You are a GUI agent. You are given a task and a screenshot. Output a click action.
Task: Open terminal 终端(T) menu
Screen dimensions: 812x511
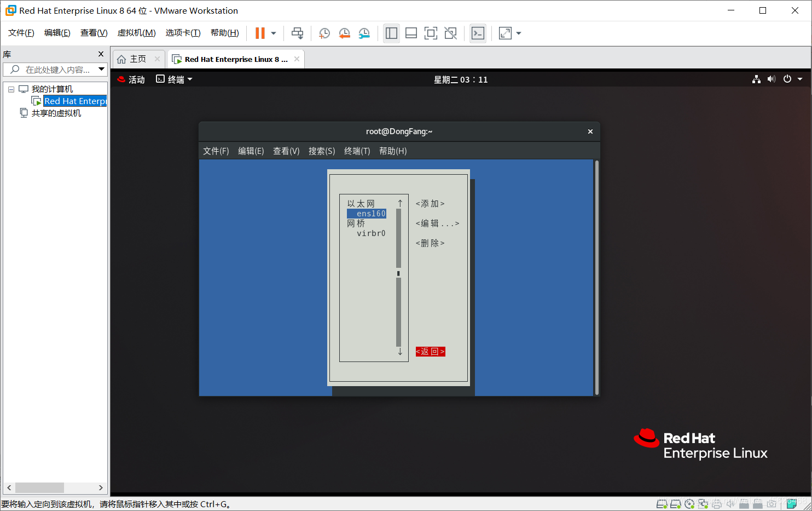click(357, 151)
